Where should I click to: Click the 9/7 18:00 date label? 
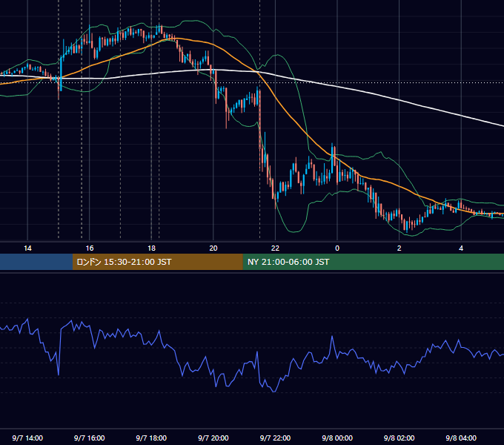151,438
